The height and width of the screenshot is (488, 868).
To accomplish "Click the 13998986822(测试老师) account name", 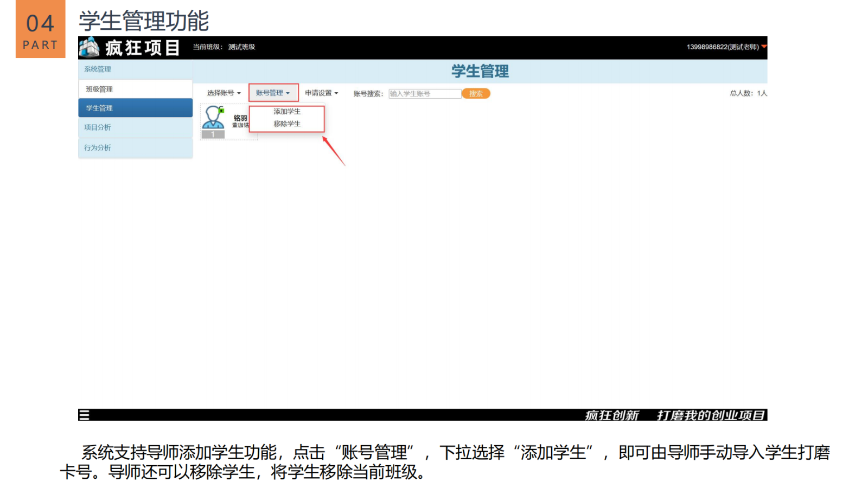I will [723, 47].
